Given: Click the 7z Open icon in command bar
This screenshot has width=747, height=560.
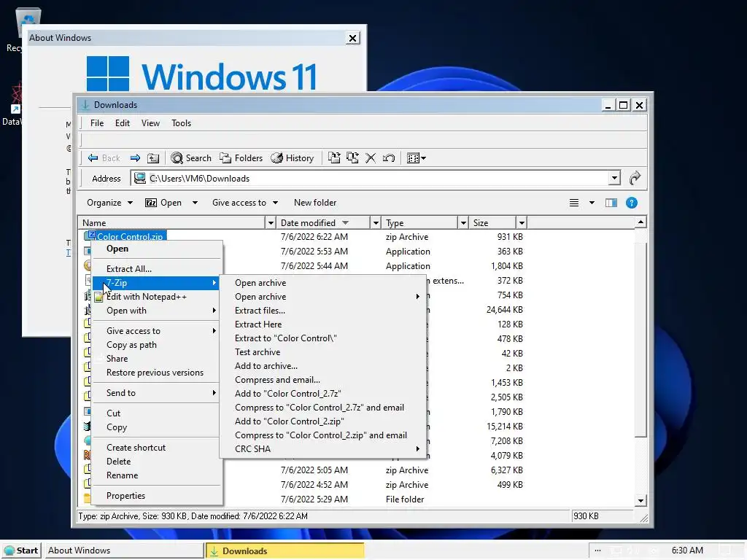Looking at the screenshot, I should [x=151, y=203].
